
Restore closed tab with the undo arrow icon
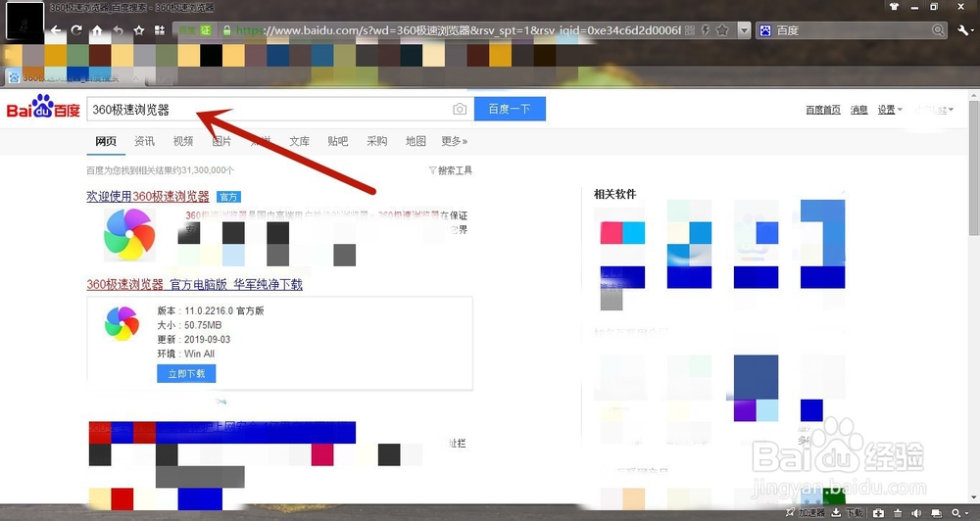coord(119,30)
